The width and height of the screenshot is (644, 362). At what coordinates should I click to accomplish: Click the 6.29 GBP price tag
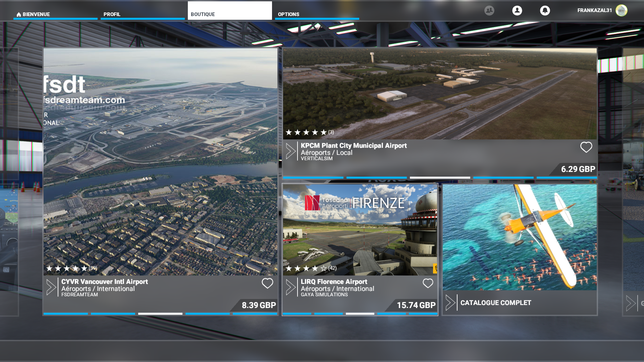[x=578, y=169]
